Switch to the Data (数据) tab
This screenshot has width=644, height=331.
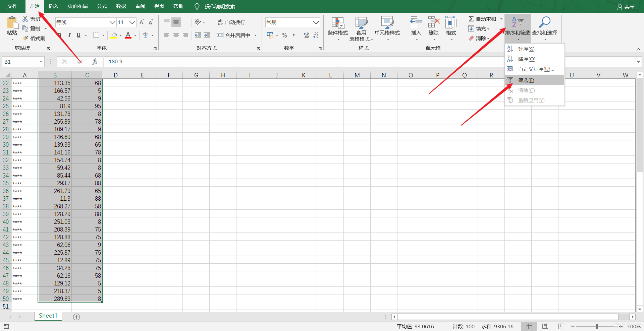pyautogui.click(x=121, y=6)
